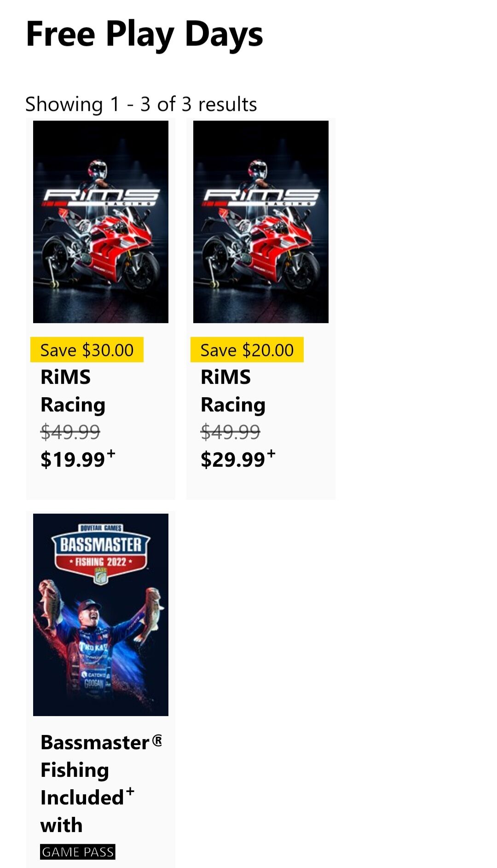Click the plus superscript beside $19.99

pos(111,454)
